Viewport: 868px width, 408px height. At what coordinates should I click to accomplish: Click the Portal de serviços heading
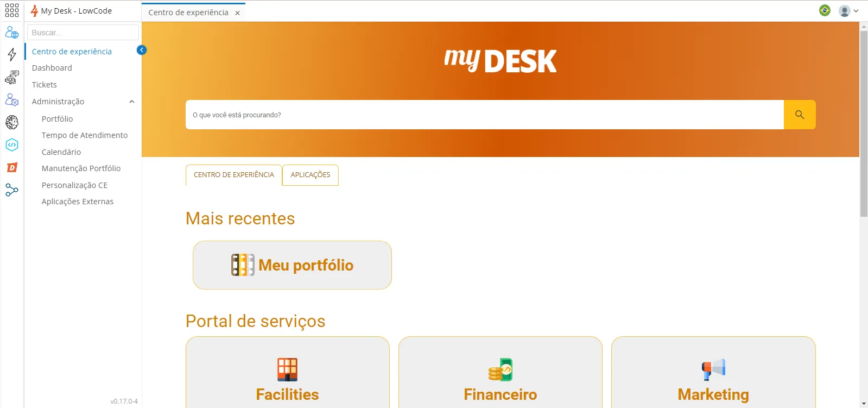[255, 321]
